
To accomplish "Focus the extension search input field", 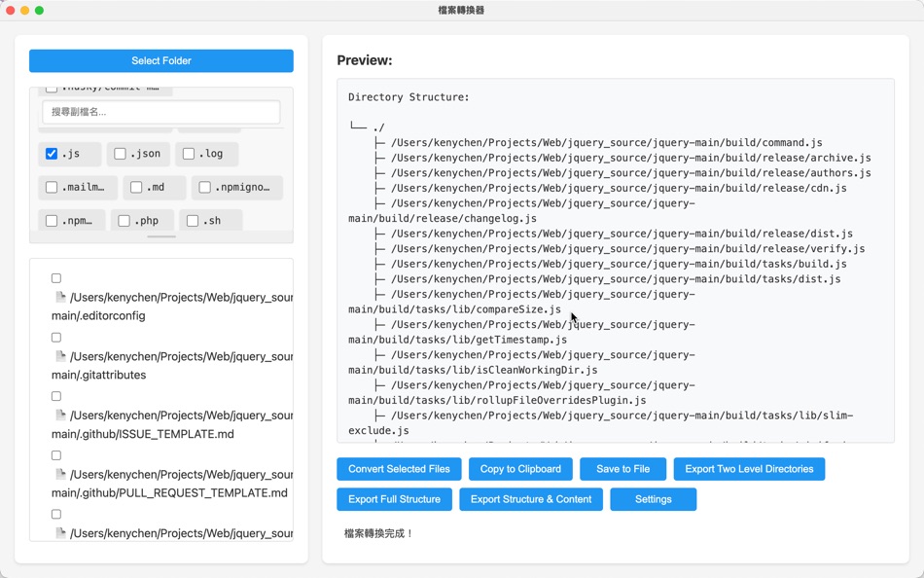I will [160, 112].
